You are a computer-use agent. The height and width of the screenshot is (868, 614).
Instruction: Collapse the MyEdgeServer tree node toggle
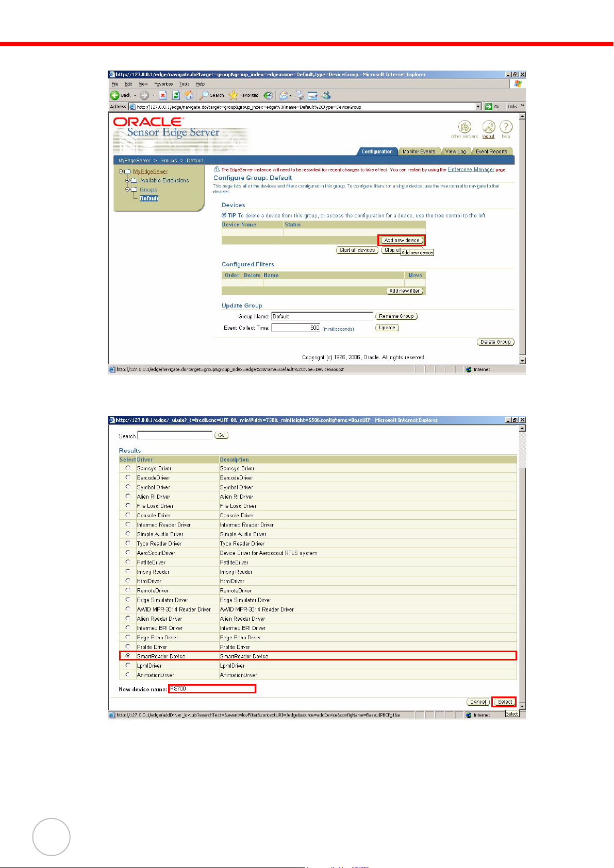coord(121,172)
